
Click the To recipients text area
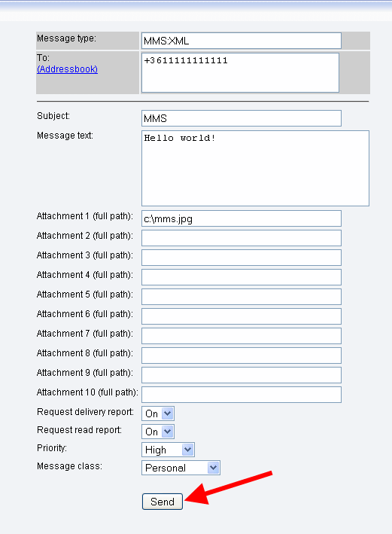pyautogui.click(x=240, y=72)
